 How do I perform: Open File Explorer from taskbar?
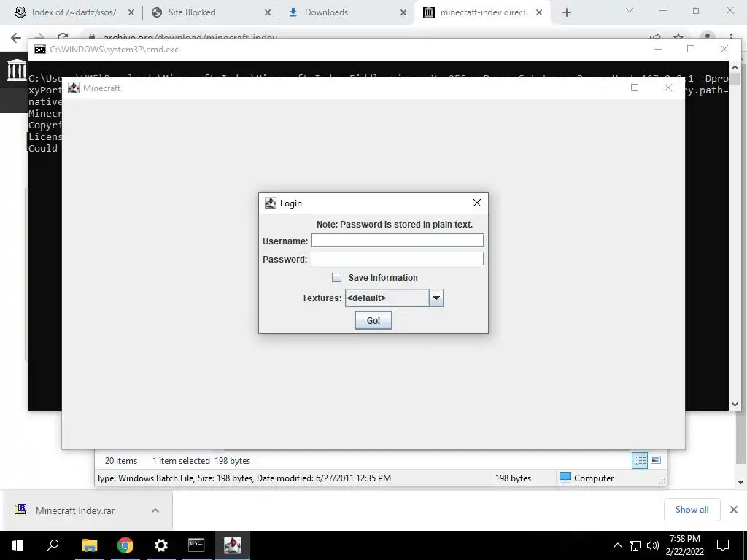pos(89,545)
